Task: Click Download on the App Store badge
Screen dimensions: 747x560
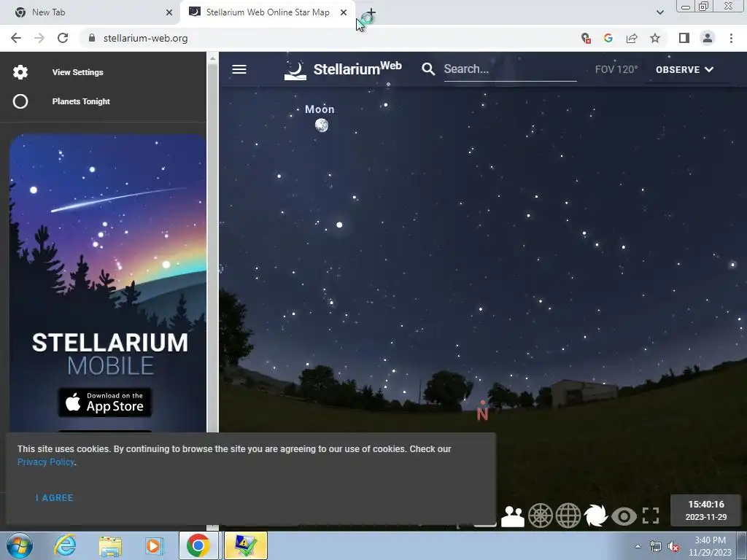Action: tap(105, 402)
